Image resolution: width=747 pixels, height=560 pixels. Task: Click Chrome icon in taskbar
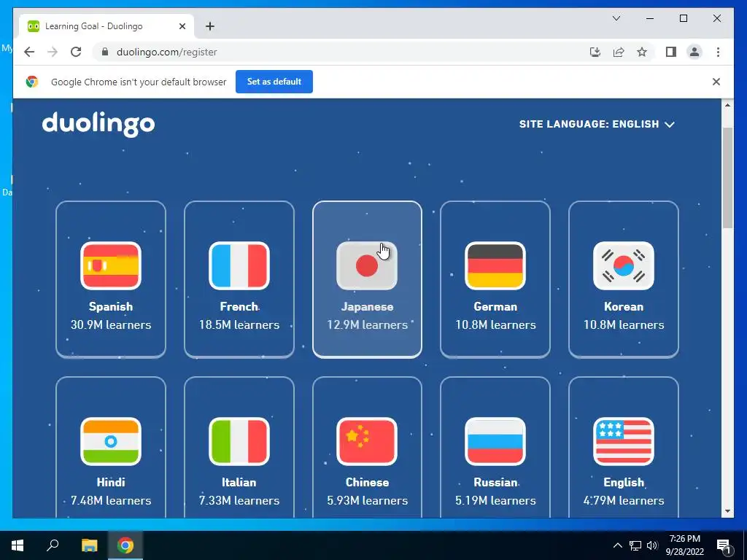(125, 545)
